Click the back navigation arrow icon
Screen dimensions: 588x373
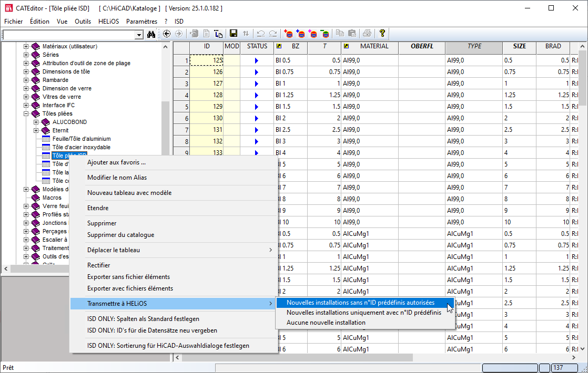coord(167,34)
